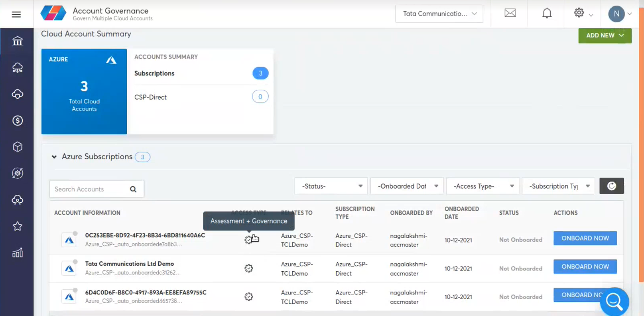Click access type icon for 0C253EBE account
Image resolution: width=644 pixels, height=316 pixels.
[248, 240]
